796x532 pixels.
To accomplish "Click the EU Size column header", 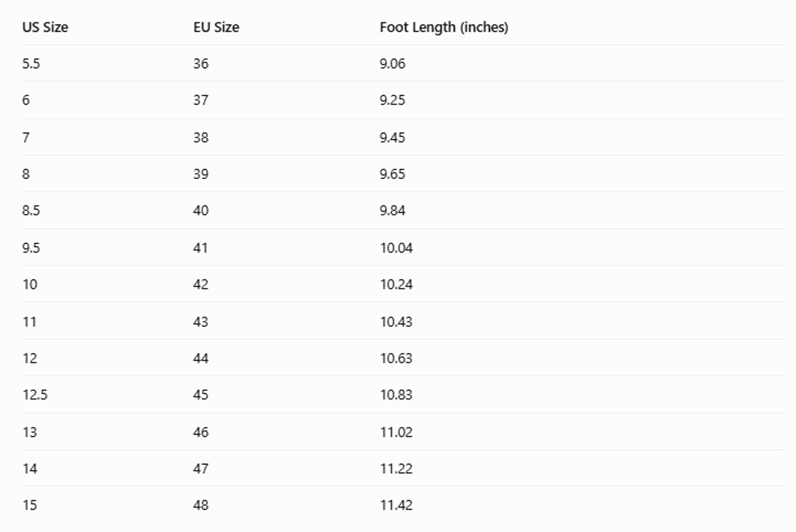I will (216, 27).
